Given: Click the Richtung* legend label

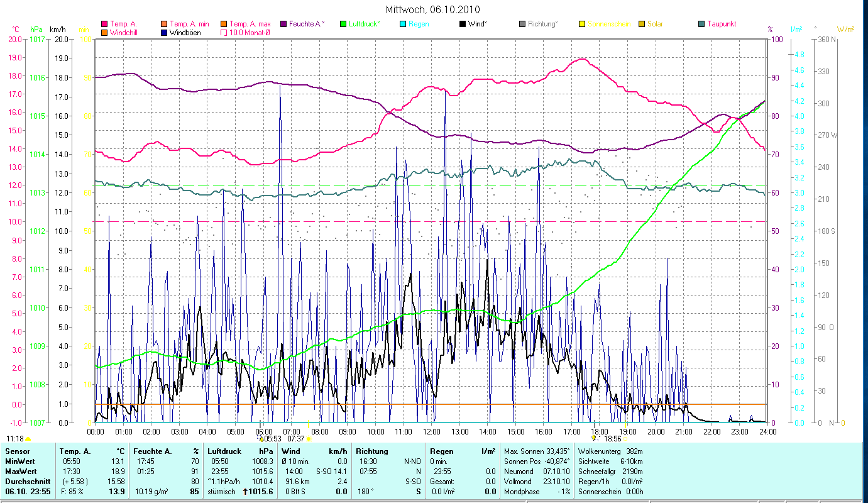Looking at the screenshot, I should point(542,24).
